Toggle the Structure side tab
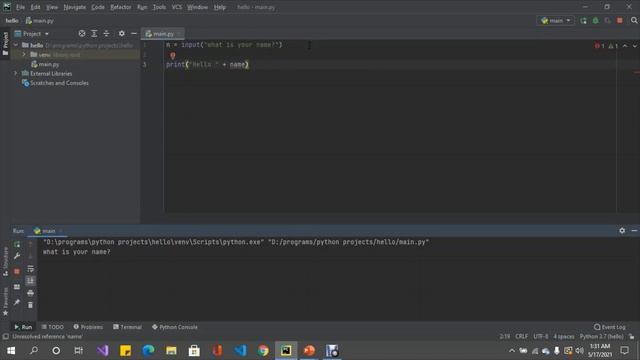 [5, 262]
